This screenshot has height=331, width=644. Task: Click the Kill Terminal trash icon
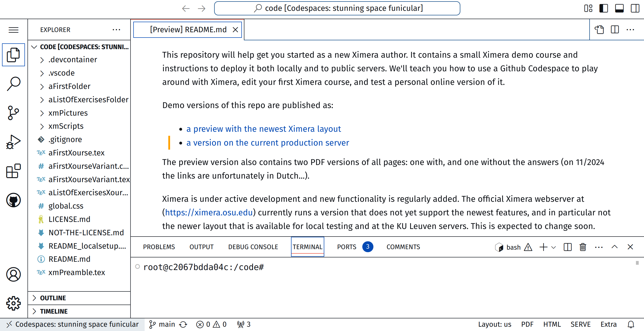583,247
